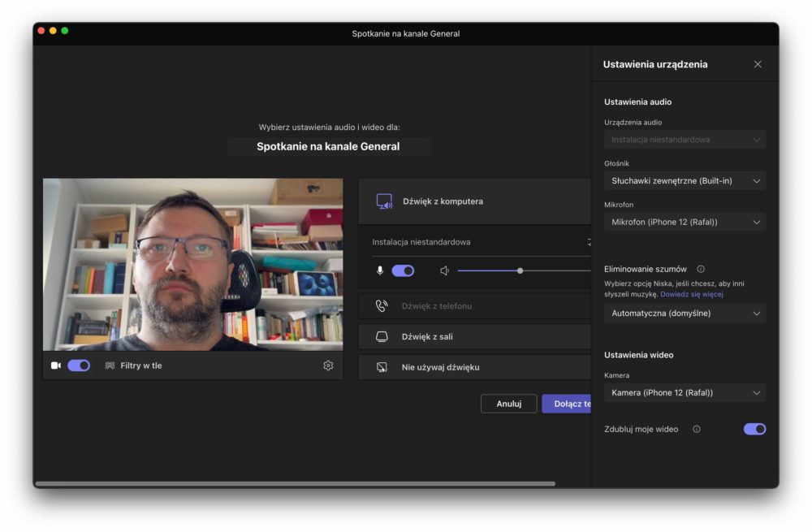812x532 pixels.
Task: Select Dźwięk z sali room audio
Action: [474, 337]
